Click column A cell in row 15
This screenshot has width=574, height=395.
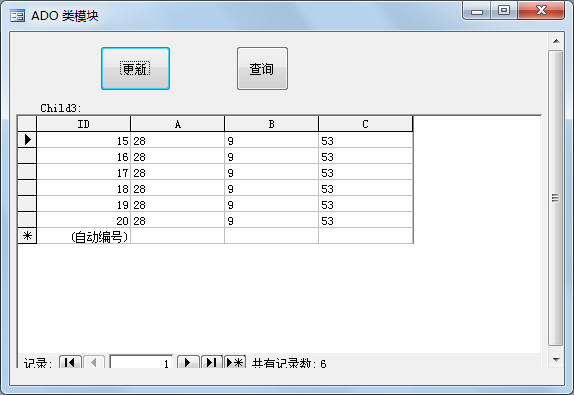pyautogui.click(x=178, y=140)
